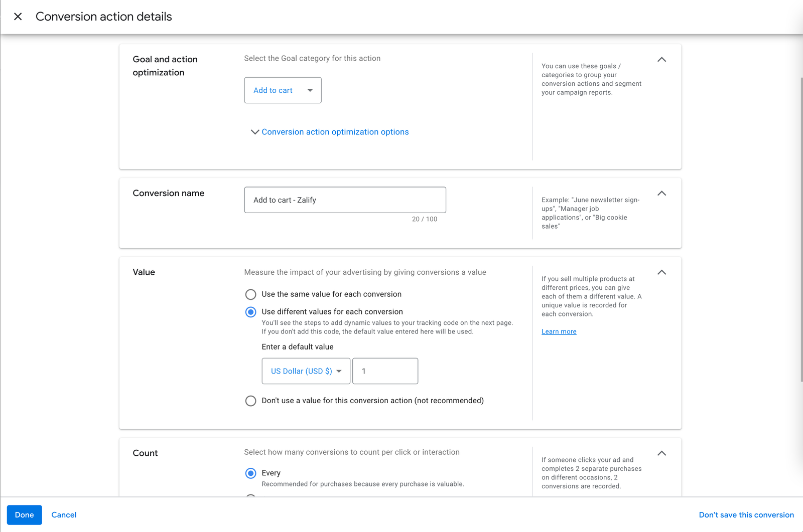Select the Every count radio button

(x=250, y=473)
